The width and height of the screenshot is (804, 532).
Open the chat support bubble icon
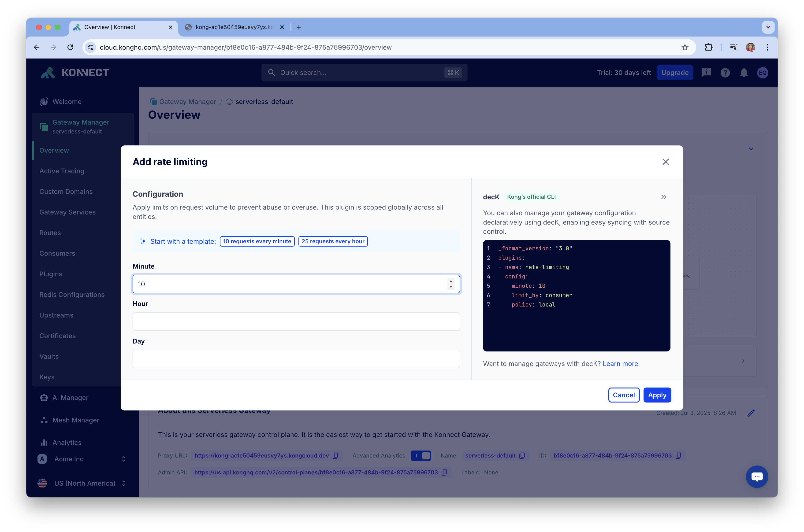click(756, 476)
